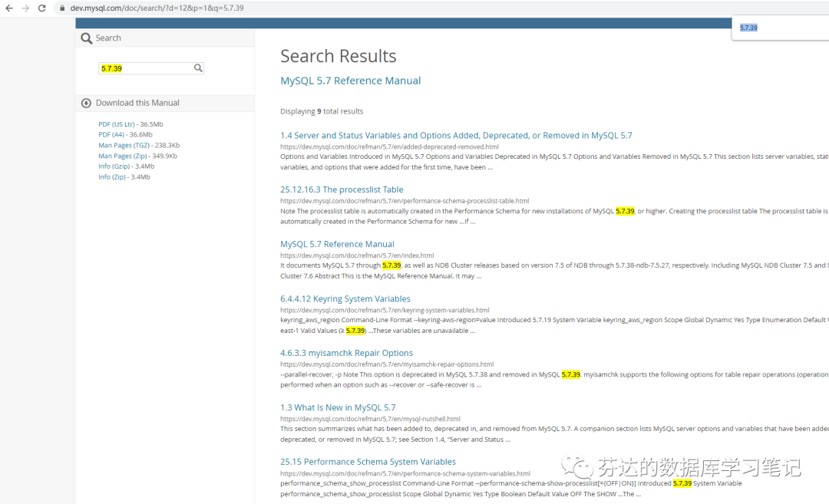This screenshot has width=829, height=504.
Task: Open Download this Manual heading
Action: [x=137, y=103]
